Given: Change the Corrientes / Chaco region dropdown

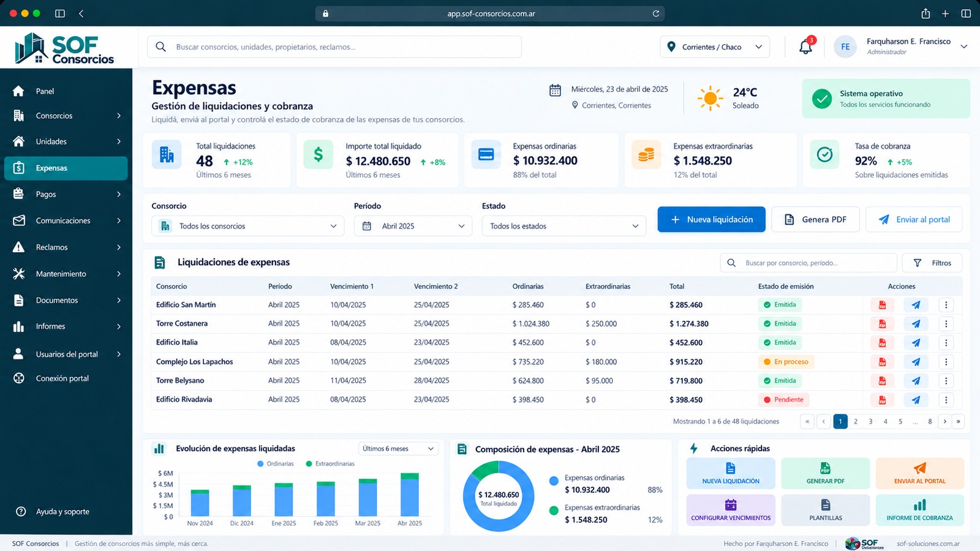Looking at the screenshot, I should tap(715, 47).
